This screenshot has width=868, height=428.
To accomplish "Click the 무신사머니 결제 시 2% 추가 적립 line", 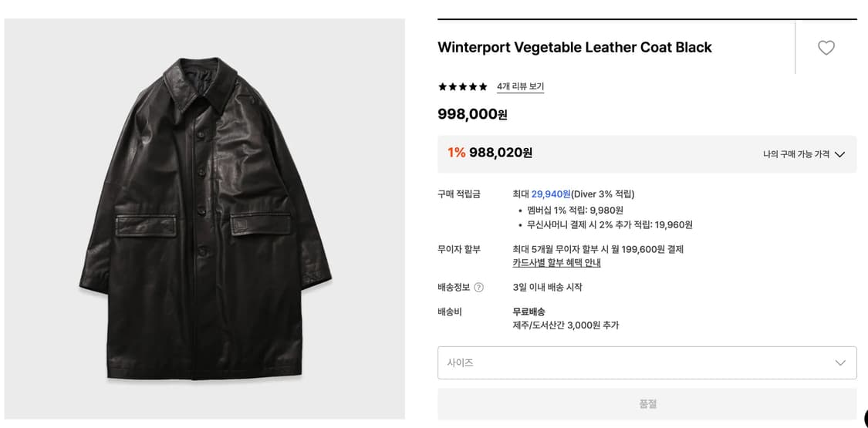I will tap(610, 225).
